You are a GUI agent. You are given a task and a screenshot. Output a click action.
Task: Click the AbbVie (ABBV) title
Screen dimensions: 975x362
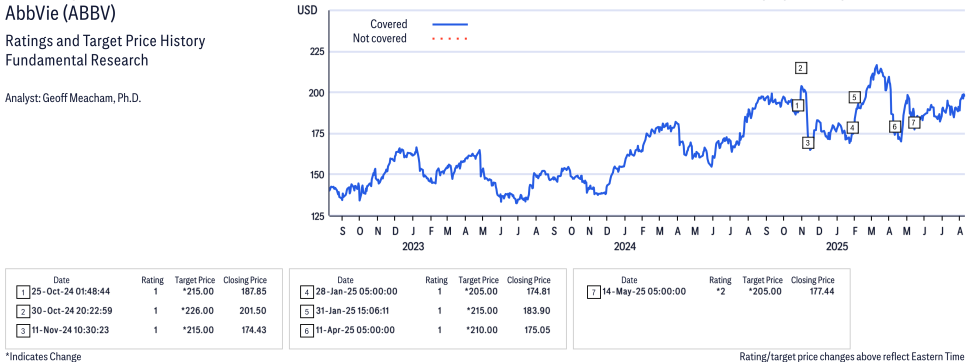tap(60, 14)
